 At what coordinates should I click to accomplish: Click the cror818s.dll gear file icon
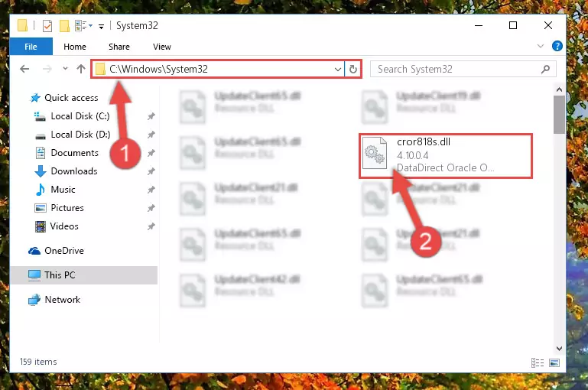point(375,153)
